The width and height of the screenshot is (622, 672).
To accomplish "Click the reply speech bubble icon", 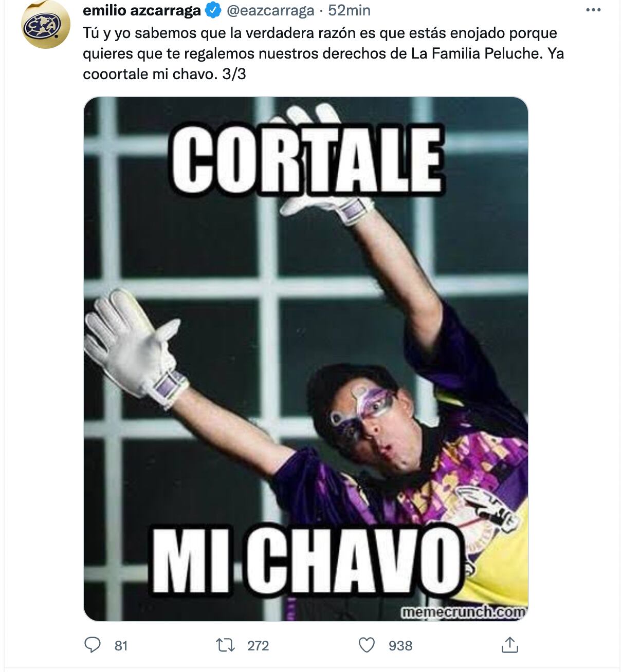I will point(93,645).
